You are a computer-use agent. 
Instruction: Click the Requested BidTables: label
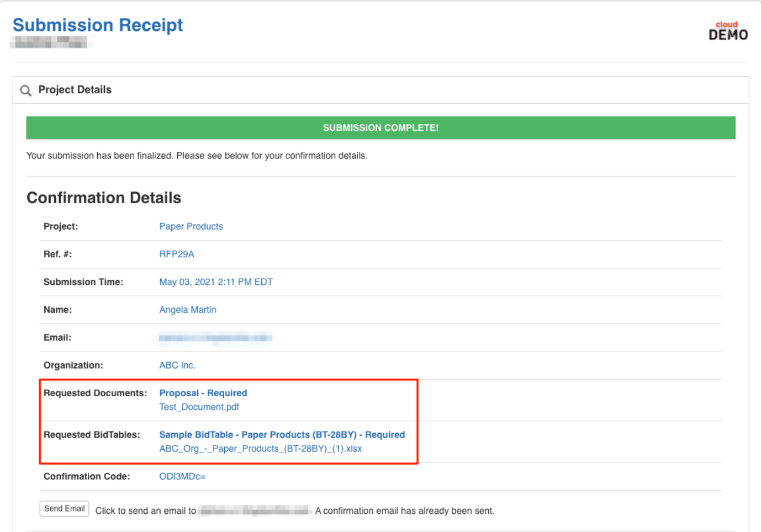coord(92,435)
